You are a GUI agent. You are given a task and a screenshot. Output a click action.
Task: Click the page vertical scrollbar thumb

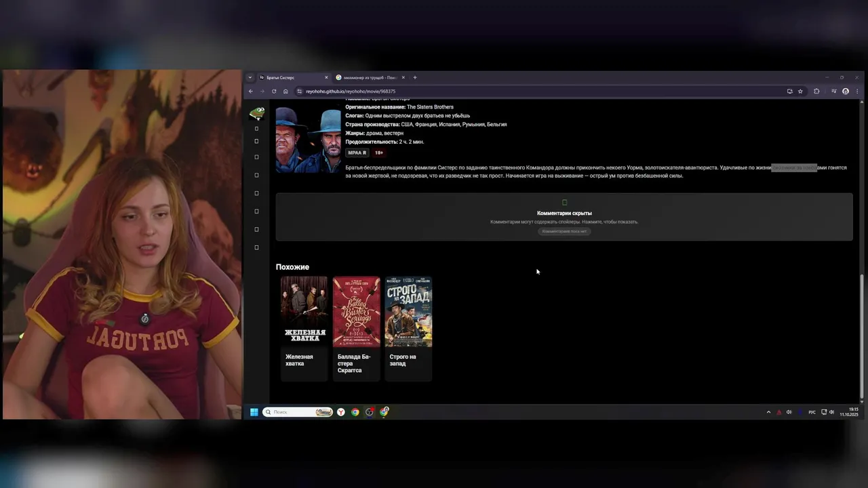(862, 335)
